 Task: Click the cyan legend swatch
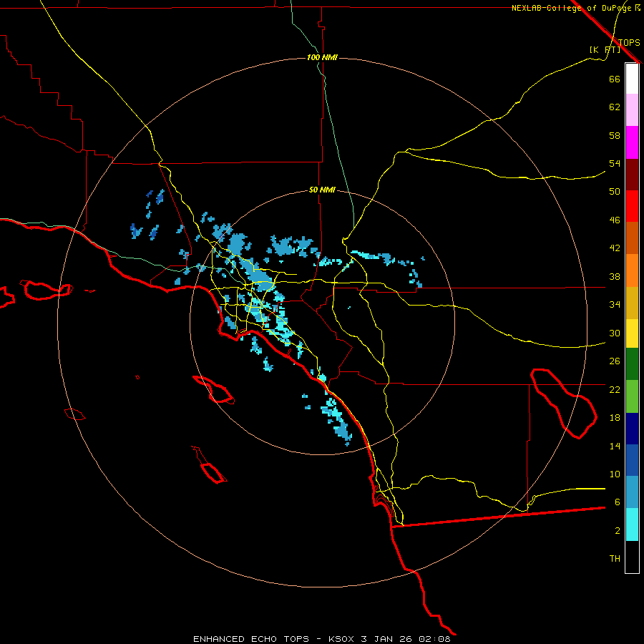pyautogui.click(x=632, y=525)
